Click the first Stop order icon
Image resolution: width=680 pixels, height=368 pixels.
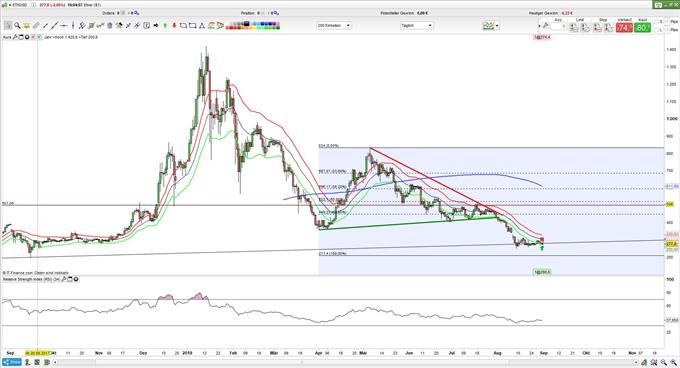click(x=597, y=27)
